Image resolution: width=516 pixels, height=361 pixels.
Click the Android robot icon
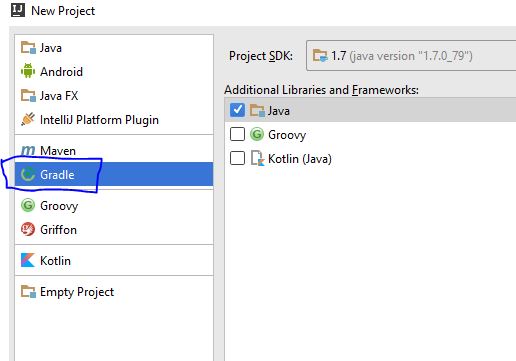coord(28,71)
